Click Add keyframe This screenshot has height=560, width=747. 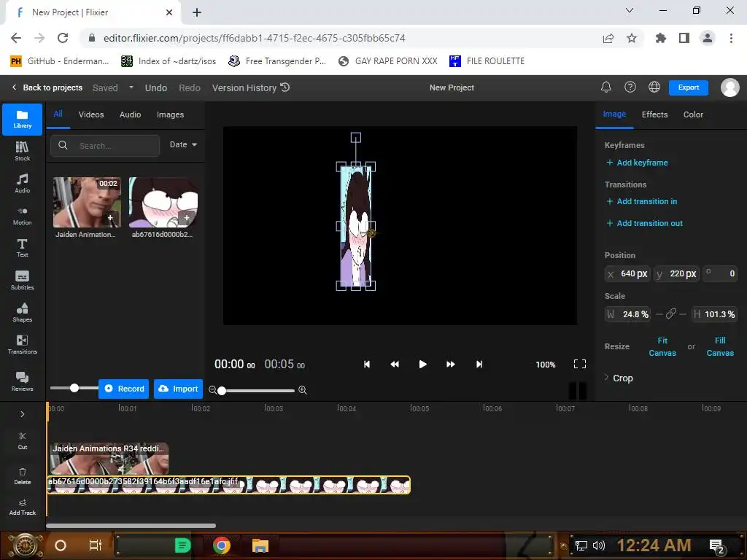(x=637, y=163)
